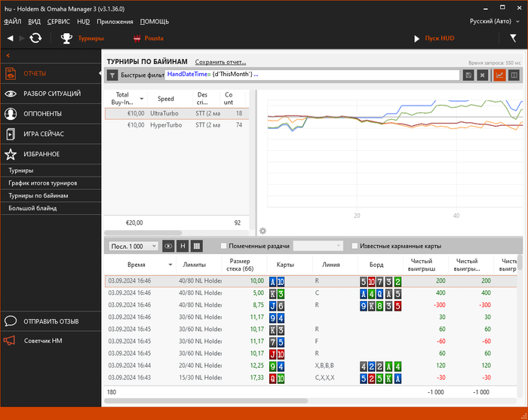Screen dimensions: 528x420
Task: Click the Сохранить отчет link
Action: click(x=220, y=62)
